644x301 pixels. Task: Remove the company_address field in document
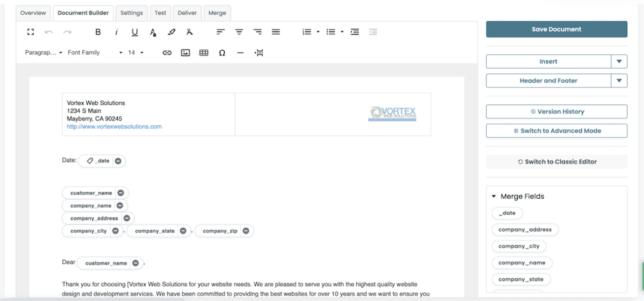(x=126, y=218)
